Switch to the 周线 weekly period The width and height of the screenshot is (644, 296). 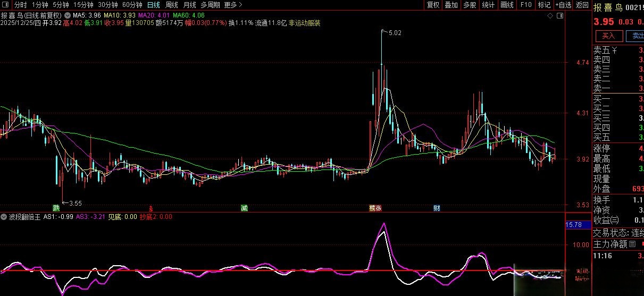click(172, 5)
